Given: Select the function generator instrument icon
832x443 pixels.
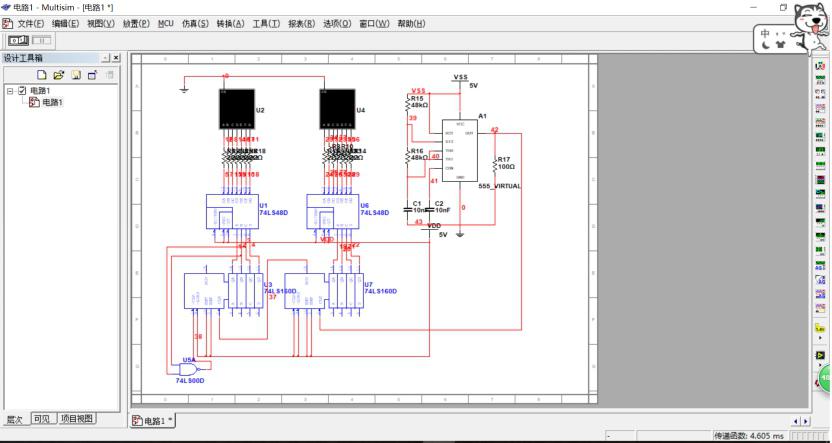Looking at the screenshot, I should pyautogui.click(x=820, y=80).
